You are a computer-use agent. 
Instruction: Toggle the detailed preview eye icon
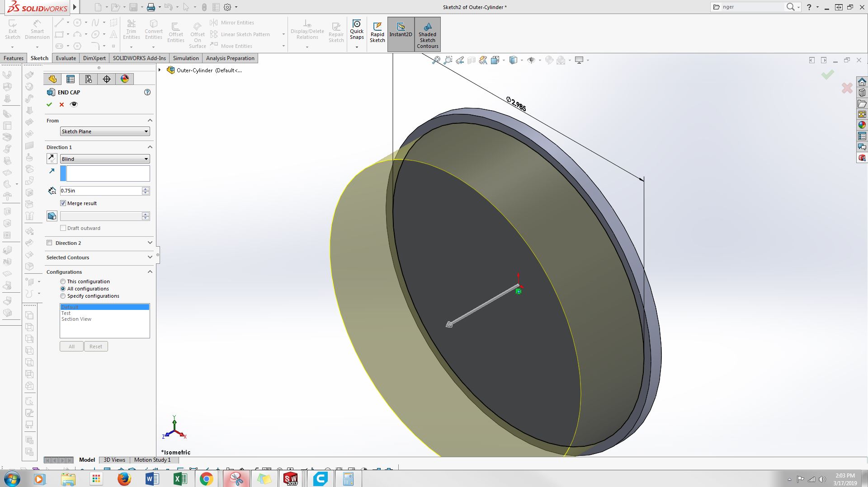click(x=74, y=104)
